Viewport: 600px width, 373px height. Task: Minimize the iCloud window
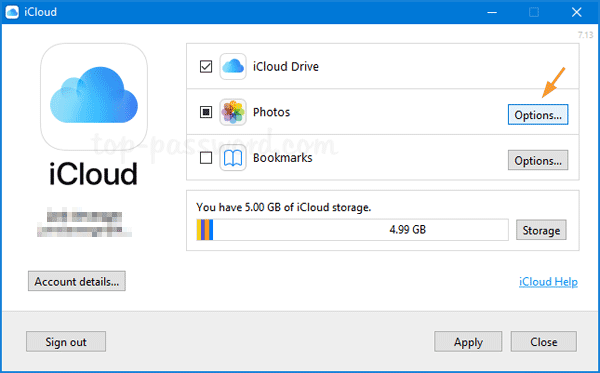coord(492,12)
